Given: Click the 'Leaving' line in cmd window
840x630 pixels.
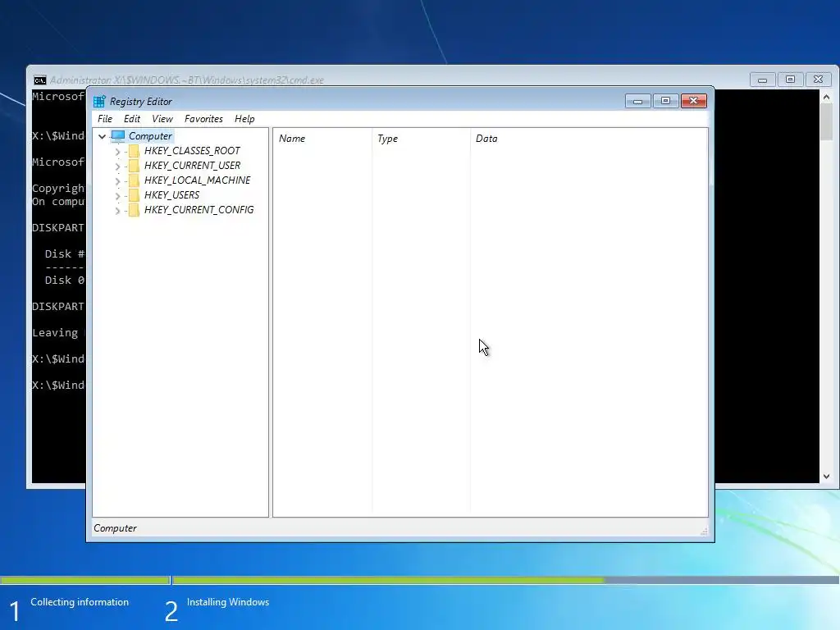Looking at the screenshot, I should 55,333.
